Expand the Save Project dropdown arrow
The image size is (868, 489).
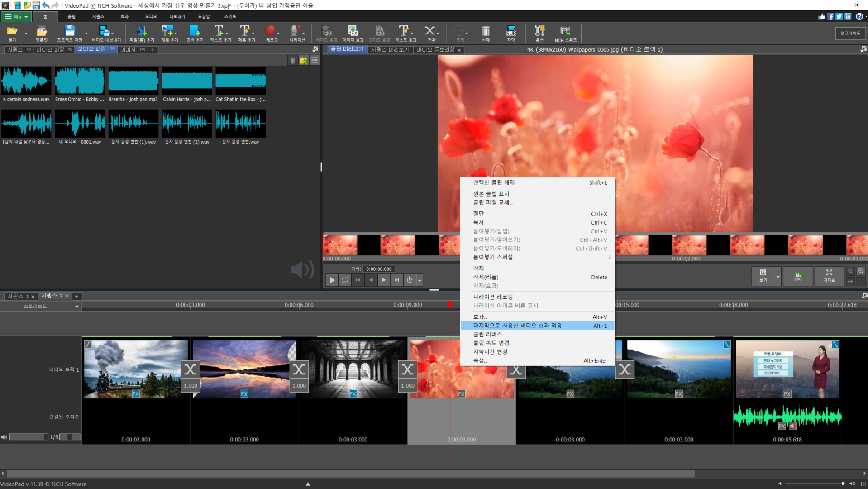coord(86,33)
